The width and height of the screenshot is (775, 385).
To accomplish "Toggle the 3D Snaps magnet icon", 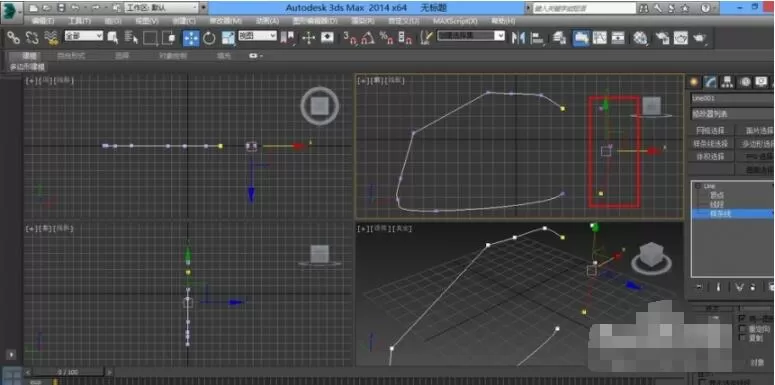I will point(350,38).
